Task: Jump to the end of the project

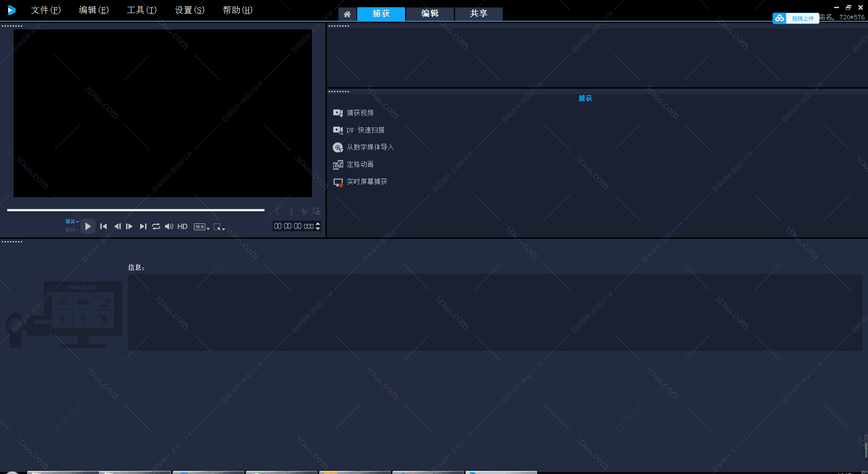Action: [143, 227]
